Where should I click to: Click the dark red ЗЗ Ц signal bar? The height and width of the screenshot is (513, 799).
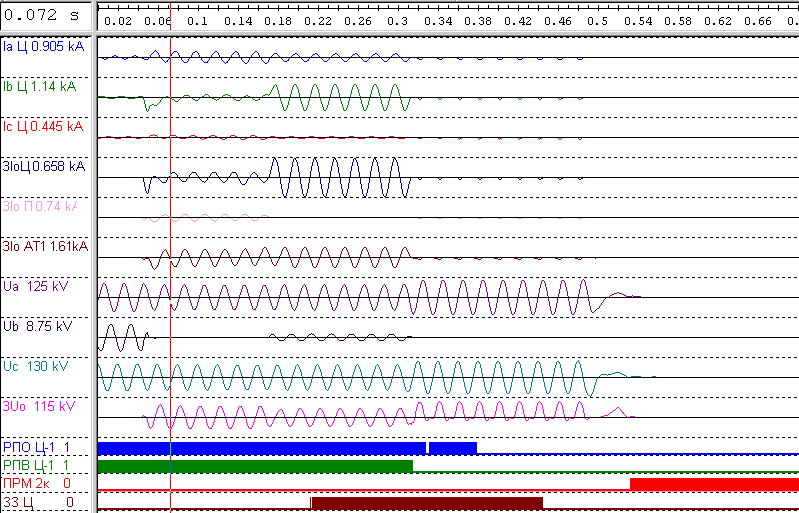click(x=427, y=502)
